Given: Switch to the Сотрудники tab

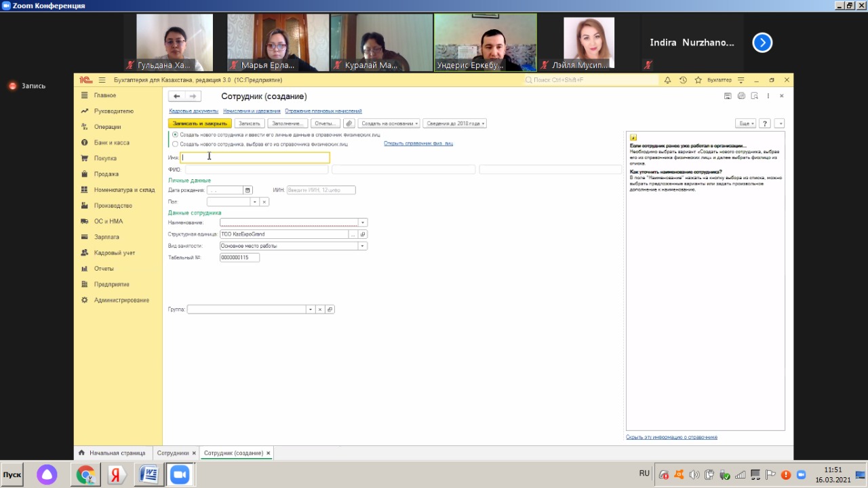Looking at the screenshot, I should click(x=172, y=453).
